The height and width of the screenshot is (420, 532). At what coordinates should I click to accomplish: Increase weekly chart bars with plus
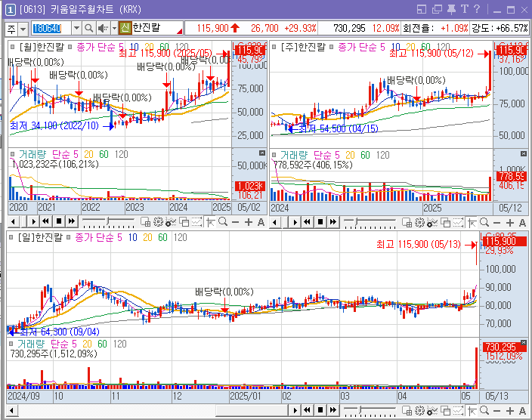point(509,223)
